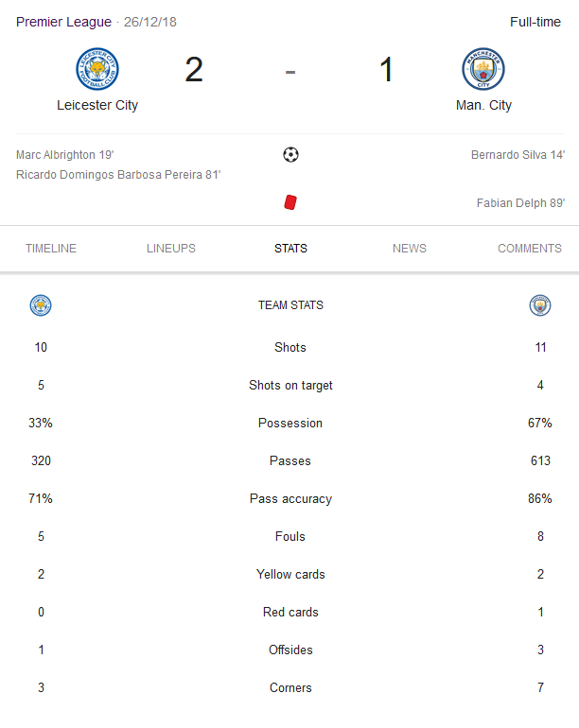The image size is (579, 728).
Task: Click the Possession stat row label
Action: [x=290, y=423]
